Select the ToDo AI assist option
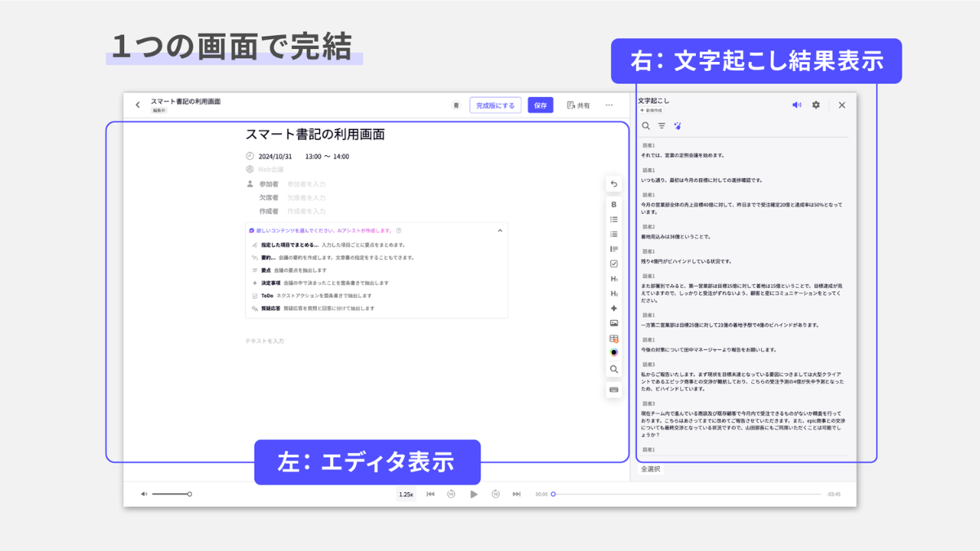980x551 pixels. 267,296
